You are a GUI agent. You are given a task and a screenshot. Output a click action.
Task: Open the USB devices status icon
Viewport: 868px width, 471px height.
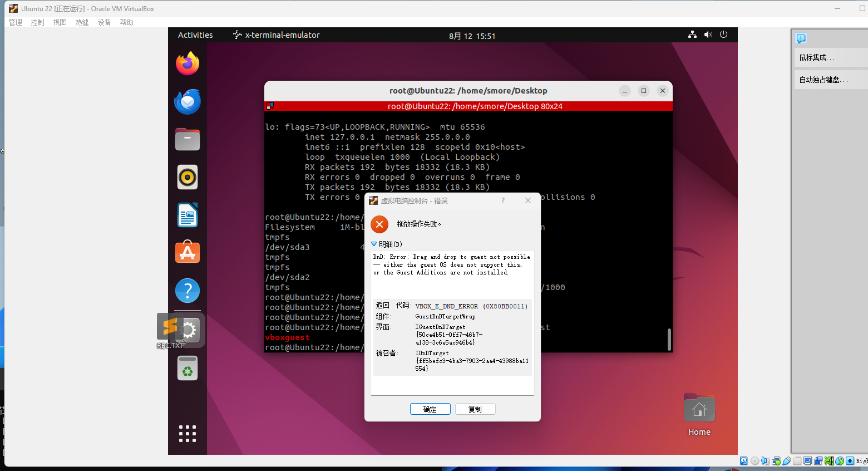tap(787, 461)
